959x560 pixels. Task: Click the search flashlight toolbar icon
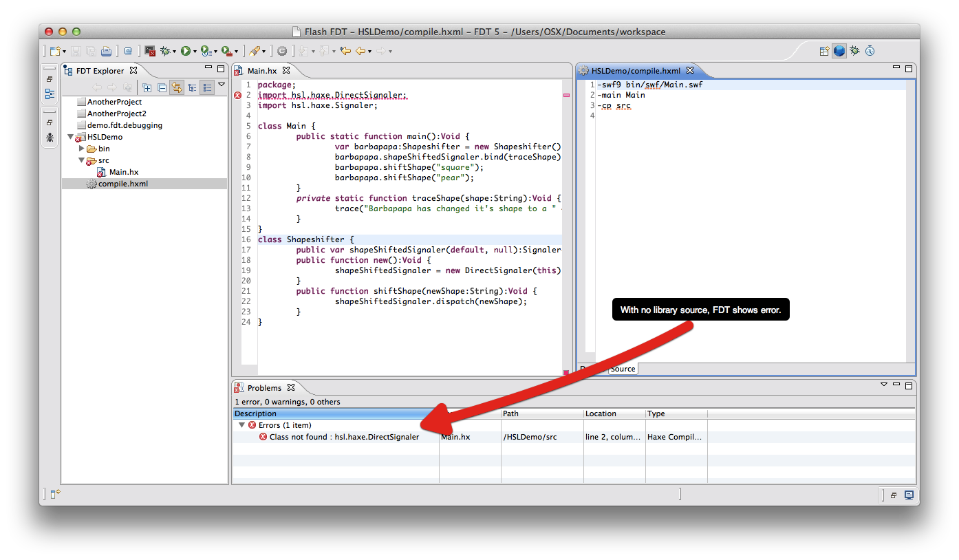point(254,51)
